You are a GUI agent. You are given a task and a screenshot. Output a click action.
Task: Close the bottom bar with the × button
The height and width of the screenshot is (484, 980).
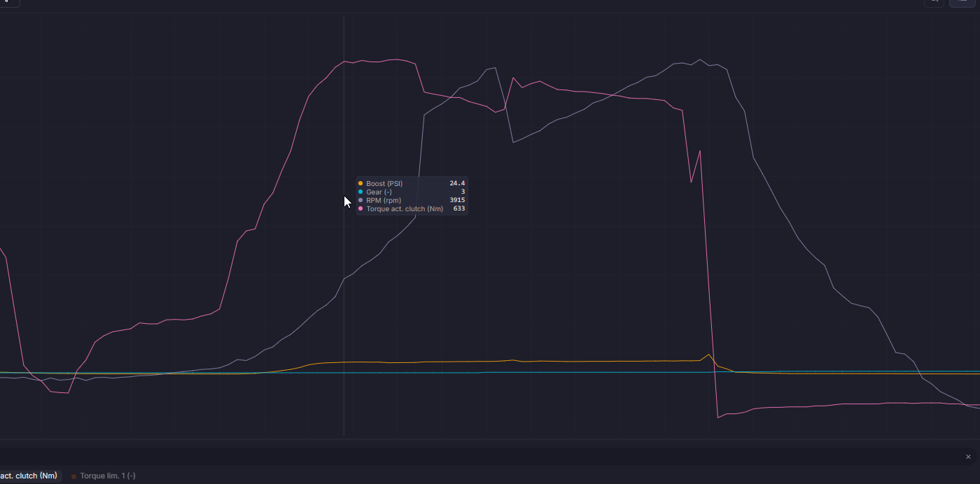(x=968, y=457)
